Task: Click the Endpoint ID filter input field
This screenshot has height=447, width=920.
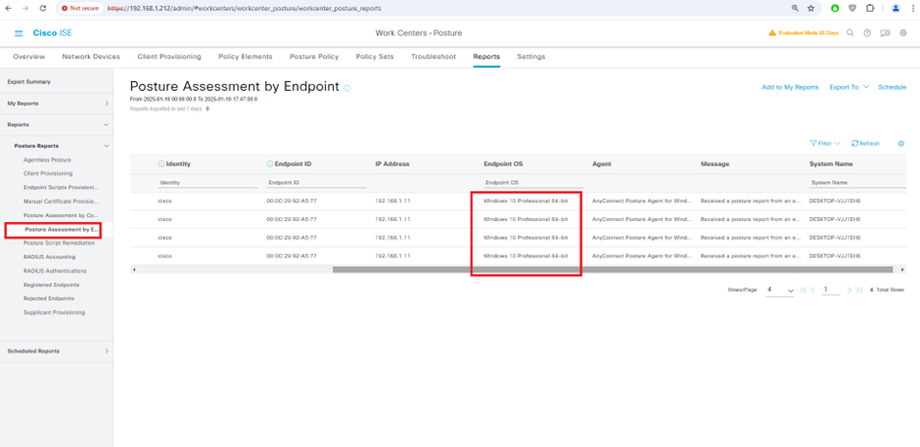Action: coord(316,183)
